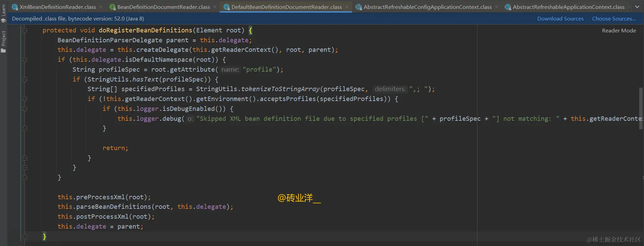
Task: Close AbstractRefreshableConfigApplicationContext.class tab
Action: coord(497,7)
